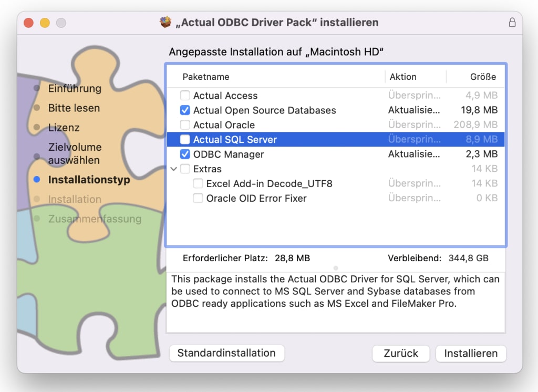The image size is (538, 392).
Task: Check the Actual SQL Server box
Action: [x=185, y=139]
